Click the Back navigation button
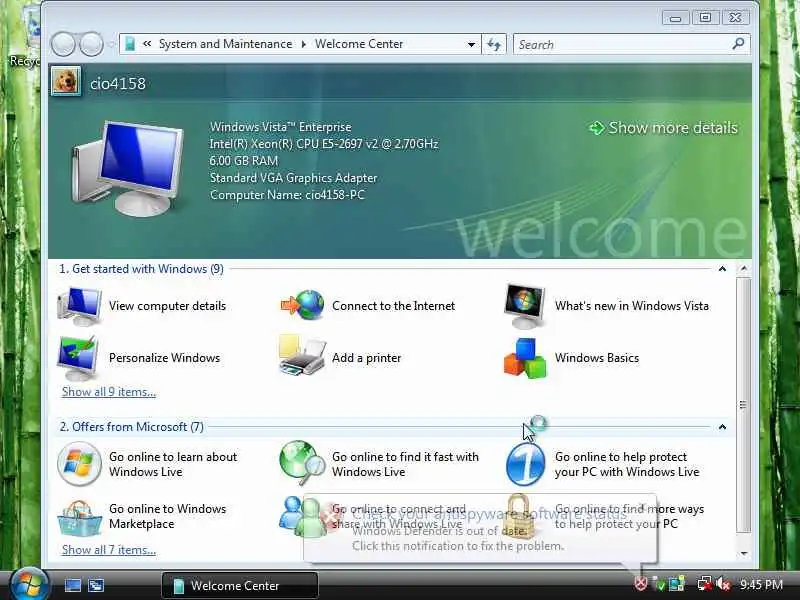Image resolution: width=800 pixels, height=600 pixels. click(63, 44)
